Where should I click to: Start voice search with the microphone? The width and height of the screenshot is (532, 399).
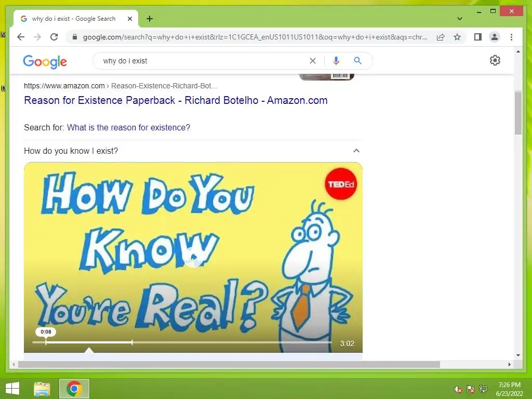pyautogui.click(x=336, y=61)
